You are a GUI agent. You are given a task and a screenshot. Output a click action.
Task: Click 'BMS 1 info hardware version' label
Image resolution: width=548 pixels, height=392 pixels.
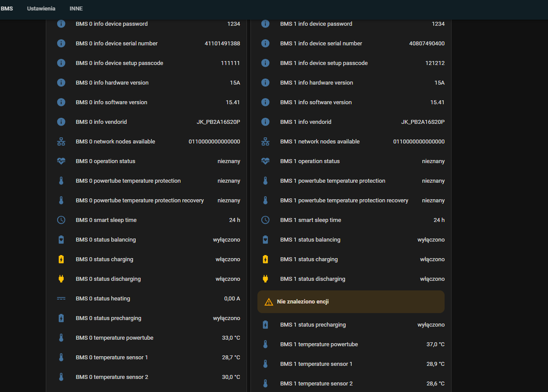coord(317,83)
